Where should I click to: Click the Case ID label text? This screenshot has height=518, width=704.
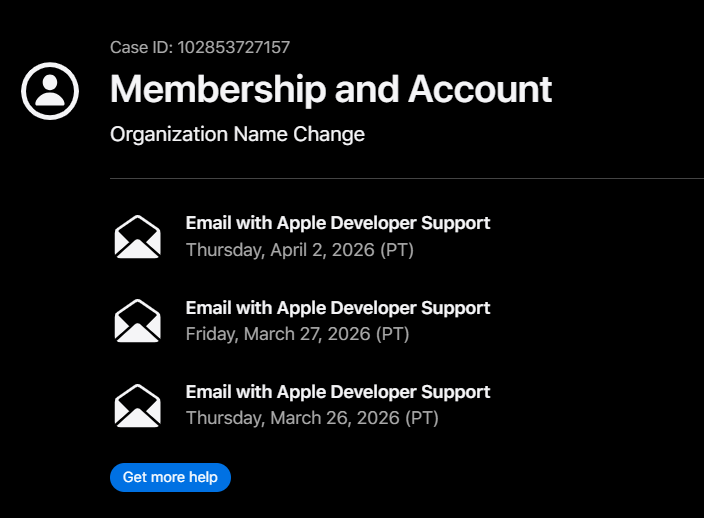(x=142, y=47)
